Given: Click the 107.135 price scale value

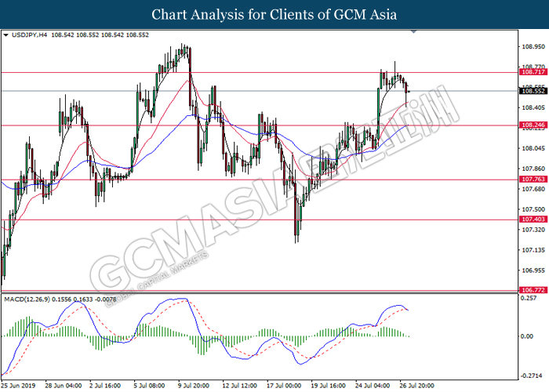Looking at the screenshot, I should [533, 250].
